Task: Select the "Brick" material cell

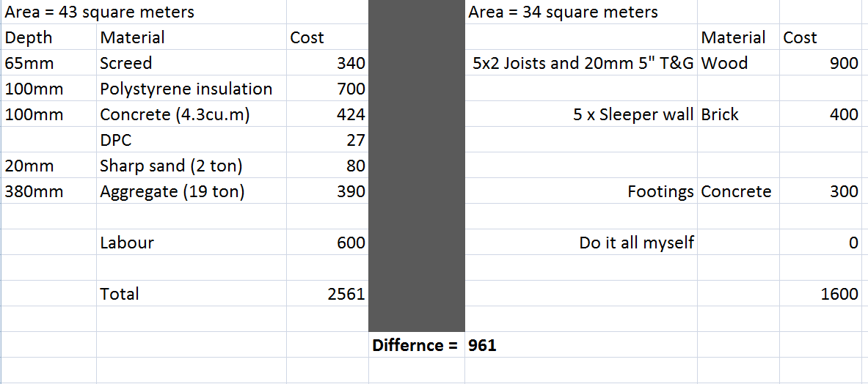Action: (x=721, y=115)
